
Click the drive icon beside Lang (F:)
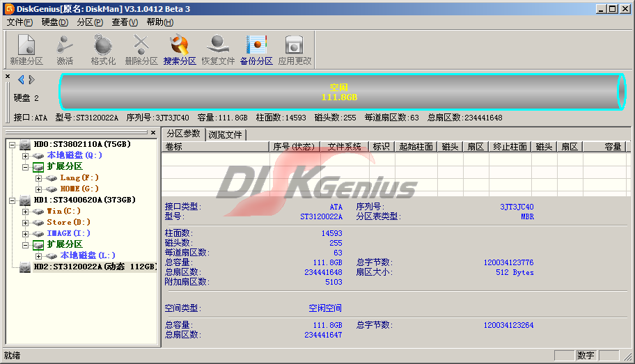[x=52, y=177]
